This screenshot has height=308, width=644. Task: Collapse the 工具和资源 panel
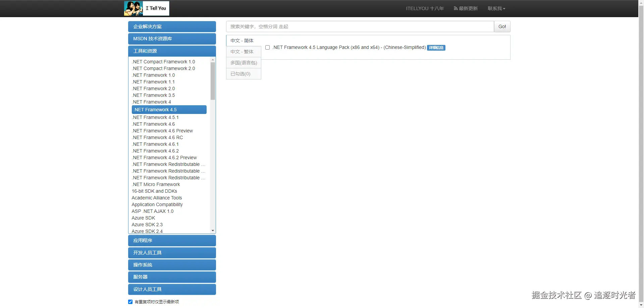tap(172, 51)
